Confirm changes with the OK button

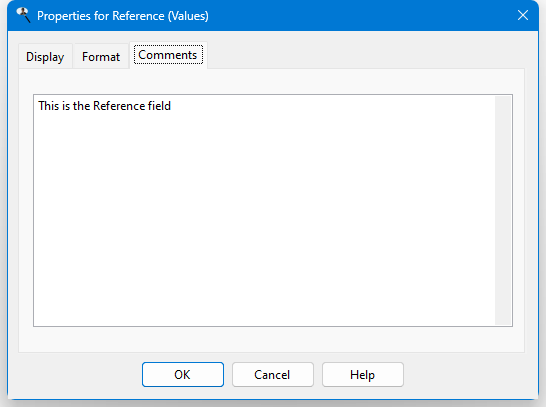[x=183, y=375]
